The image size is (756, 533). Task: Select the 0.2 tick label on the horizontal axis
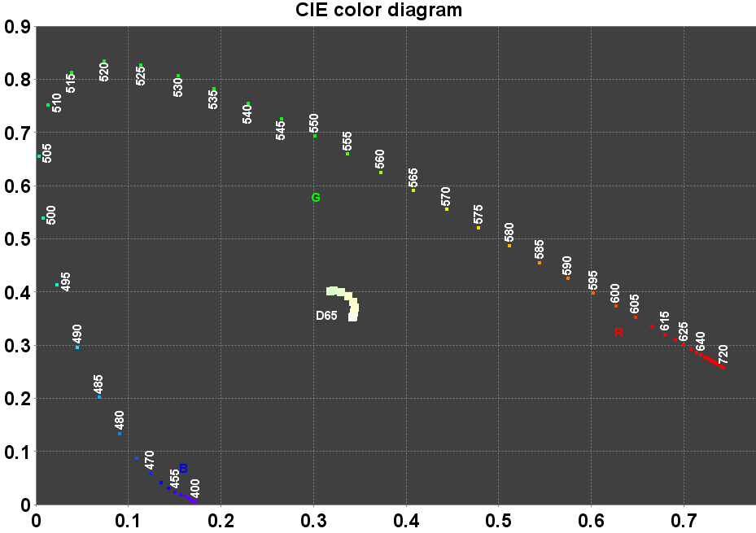[221, 522]
